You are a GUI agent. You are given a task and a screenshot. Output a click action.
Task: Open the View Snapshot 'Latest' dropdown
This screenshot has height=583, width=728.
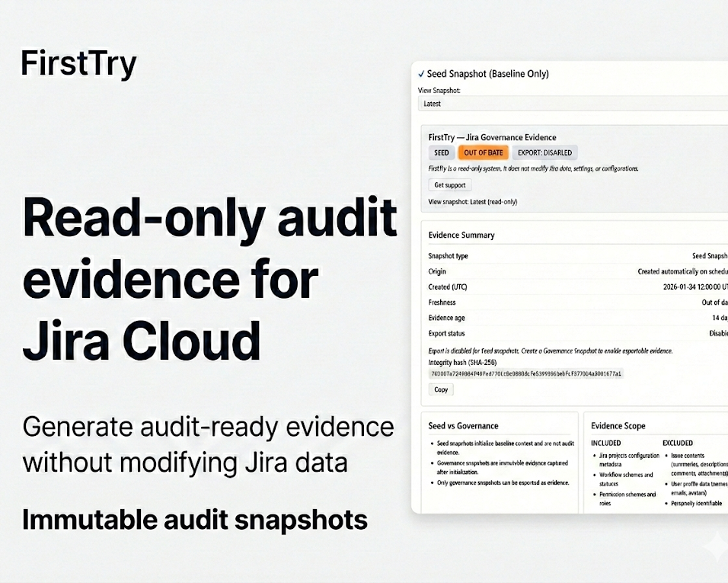[x=573, y=104]
